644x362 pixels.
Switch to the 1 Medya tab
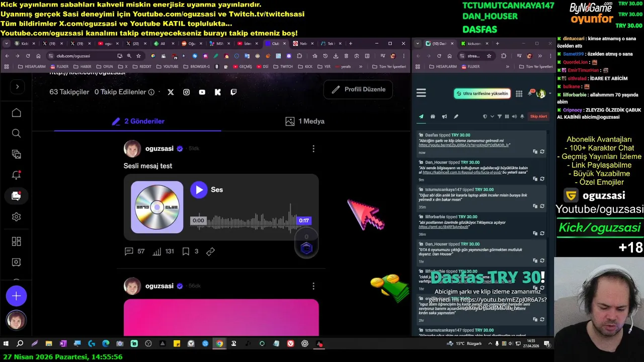coord(305,121)
